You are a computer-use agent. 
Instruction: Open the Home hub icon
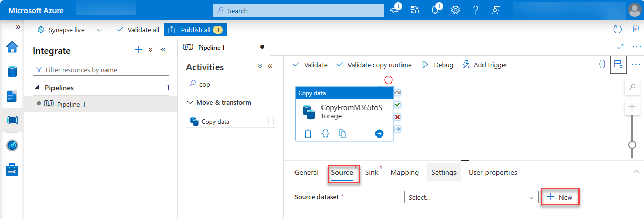(12, 47)
